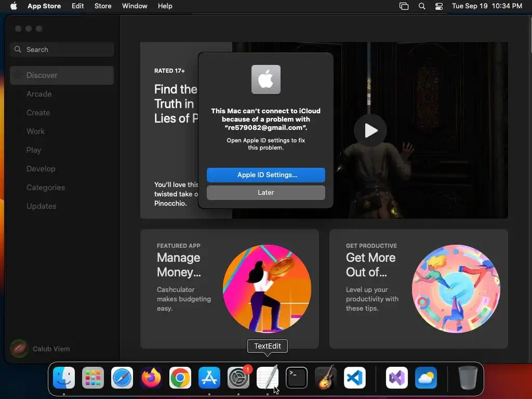Viewport: 532px width, 399px height.
Task: Open GarageBand from the Dock
Action: pos(326,378)
